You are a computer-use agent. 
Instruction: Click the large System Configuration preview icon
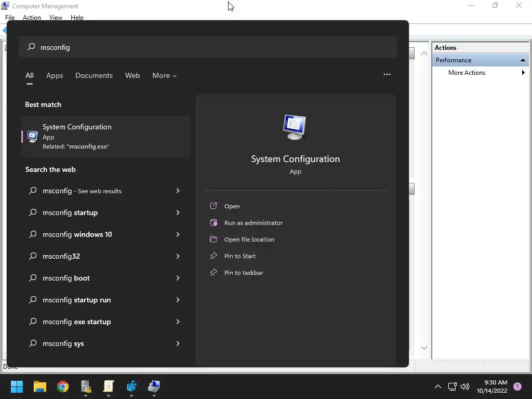[295, 127]
